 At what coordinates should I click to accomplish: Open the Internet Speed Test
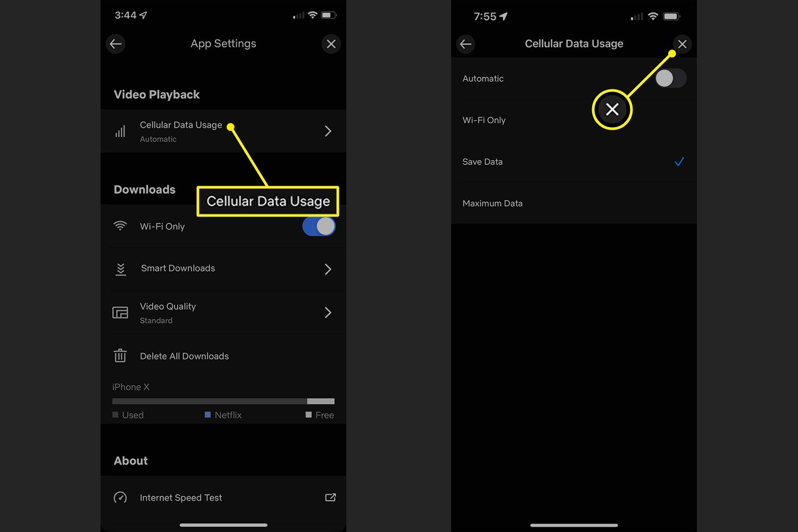(180, 497)
